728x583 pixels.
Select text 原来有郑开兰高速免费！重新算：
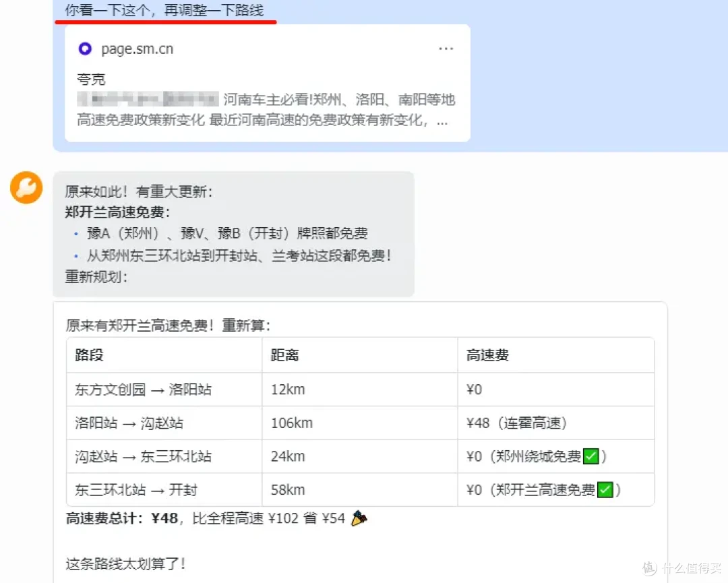(x=168, y=326)
